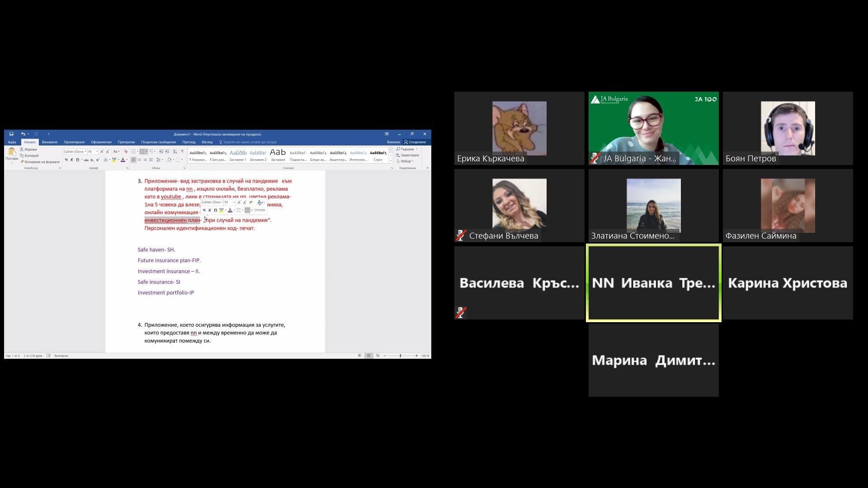Click the increase indent icon

[x=167, y=151]
